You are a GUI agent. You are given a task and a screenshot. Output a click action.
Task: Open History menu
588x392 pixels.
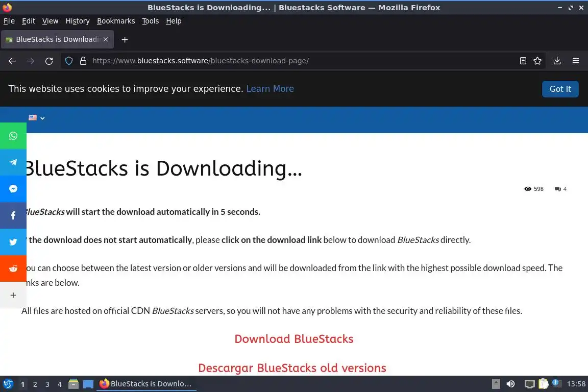(78, 21)
